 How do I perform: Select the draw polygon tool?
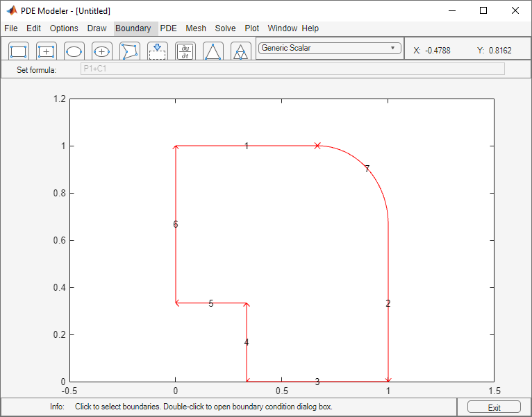tap(130, 51)
